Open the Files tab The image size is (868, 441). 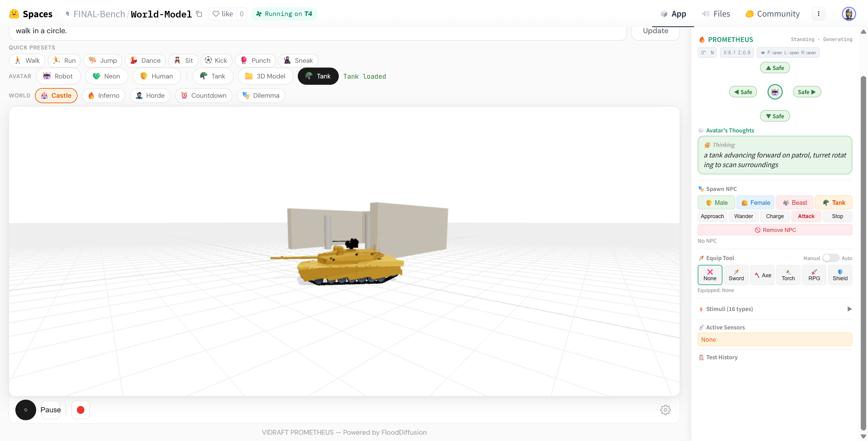pos(716,14)
